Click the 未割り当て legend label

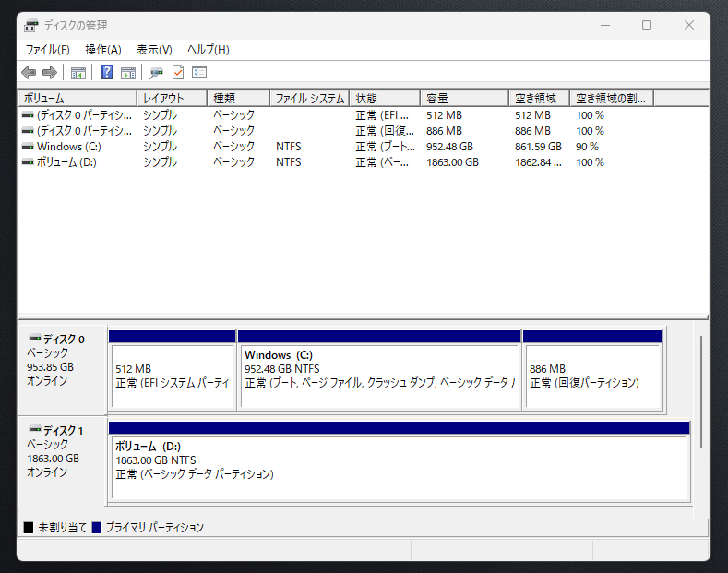(62, 528)
